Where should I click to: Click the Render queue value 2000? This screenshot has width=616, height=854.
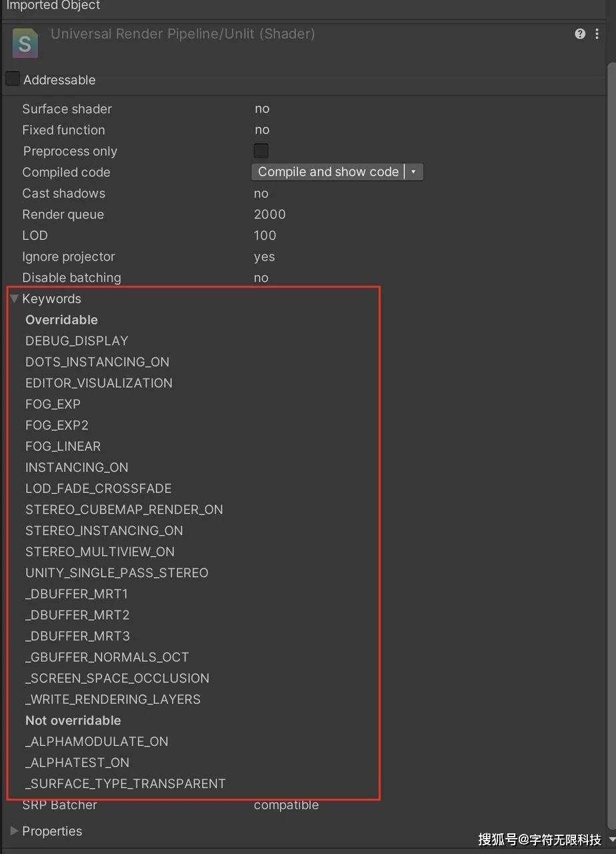pyautogui.click(x=269, y=214)
